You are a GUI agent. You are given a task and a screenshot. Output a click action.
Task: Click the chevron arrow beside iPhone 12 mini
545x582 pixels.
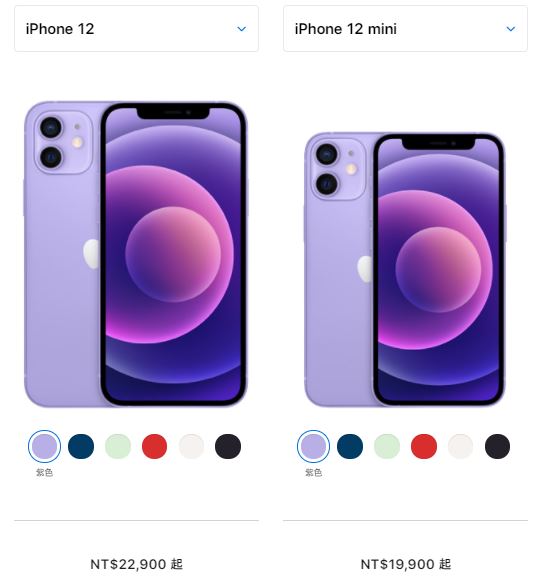click(511, 29)
